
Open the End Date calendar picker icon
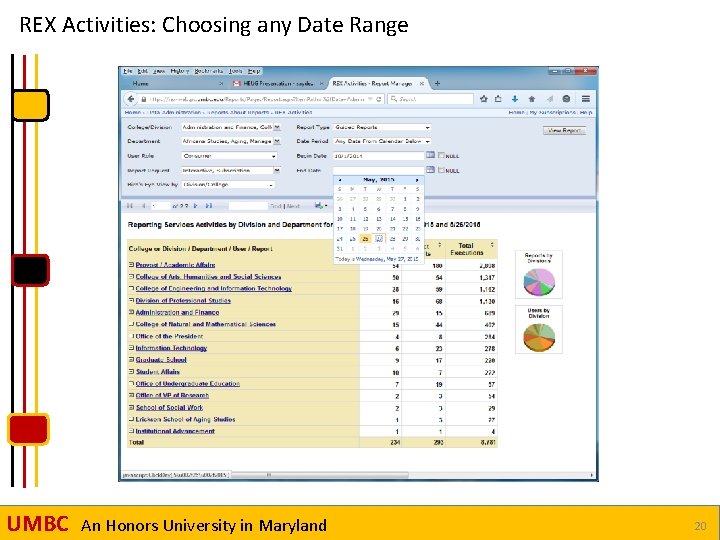pyautogui.click(x=430, y=170)
